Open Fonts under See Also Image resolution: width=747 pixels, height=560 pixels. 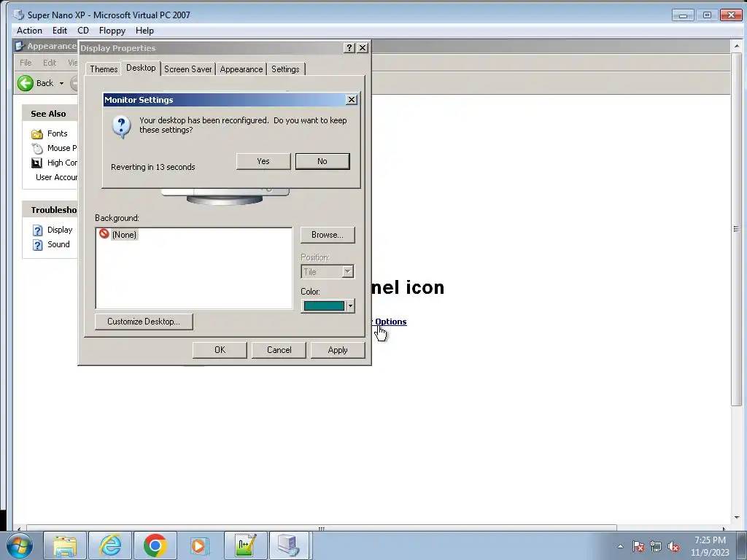click(57, 133)
